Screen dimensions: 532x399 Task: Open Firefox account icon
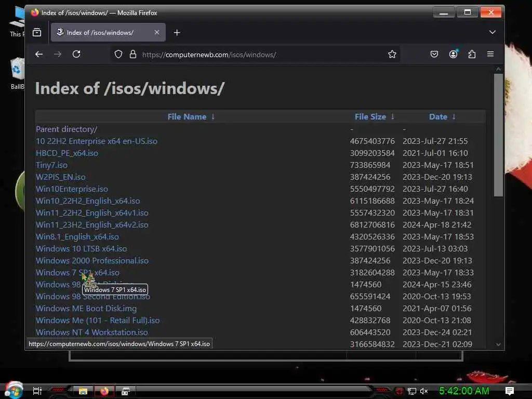click(x=453, y=54)
